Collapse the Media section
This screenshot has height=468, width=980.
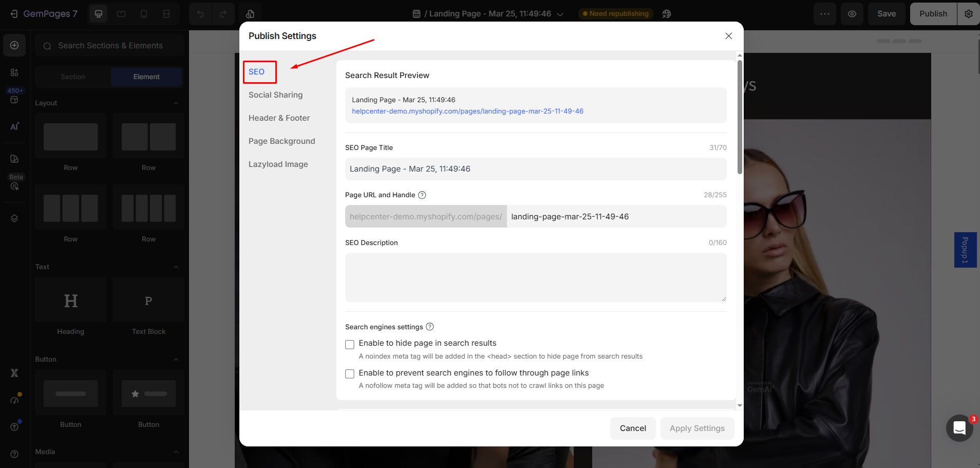point(176,452)
